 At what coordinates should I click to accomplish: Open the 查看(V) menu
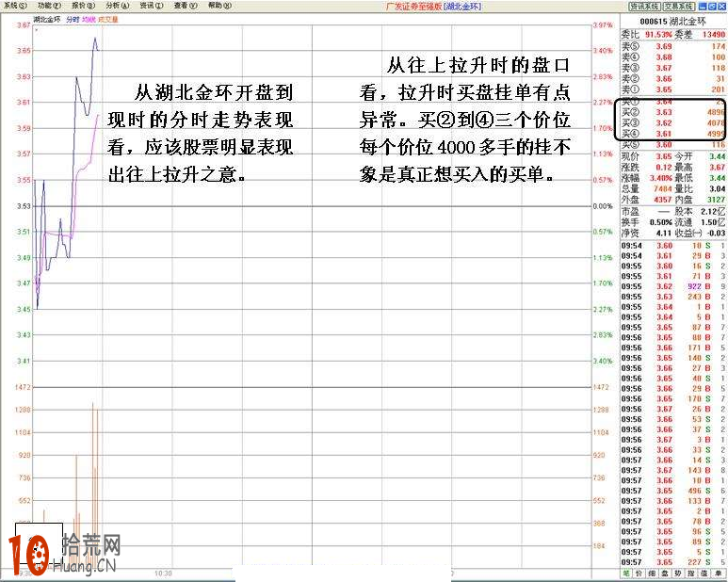pos(186,6)
